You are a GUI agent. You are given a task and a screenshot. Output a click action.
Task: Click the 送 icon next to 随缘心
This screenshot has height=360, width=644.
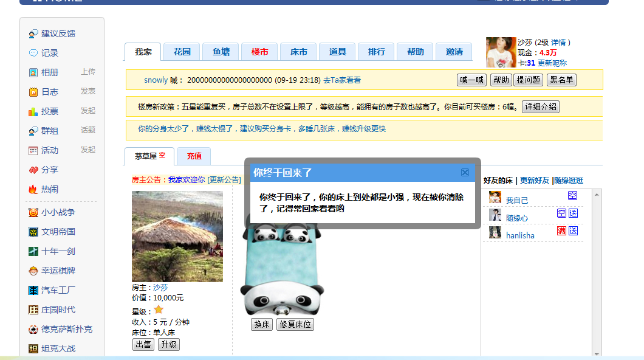tap(573, 213)
